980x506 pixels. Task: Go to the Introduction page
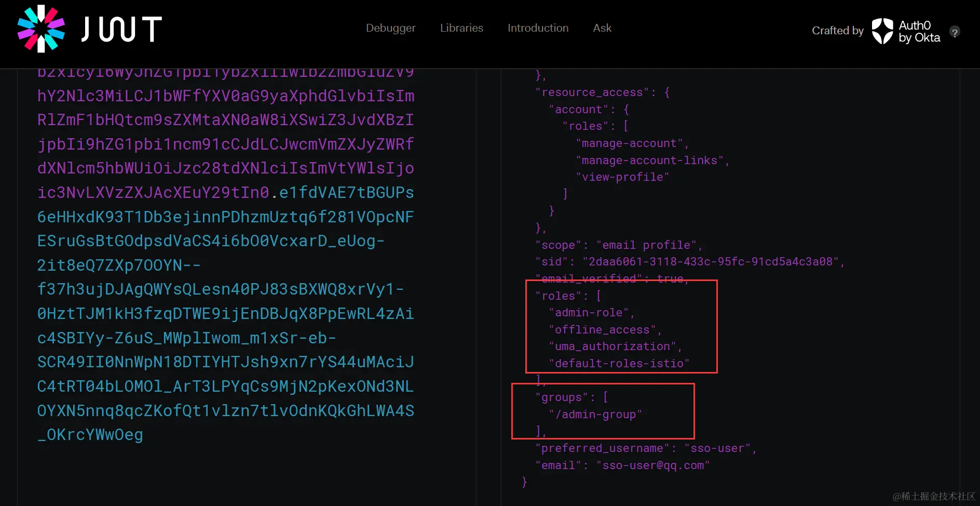pyautogui.click(x=538, y=28)
